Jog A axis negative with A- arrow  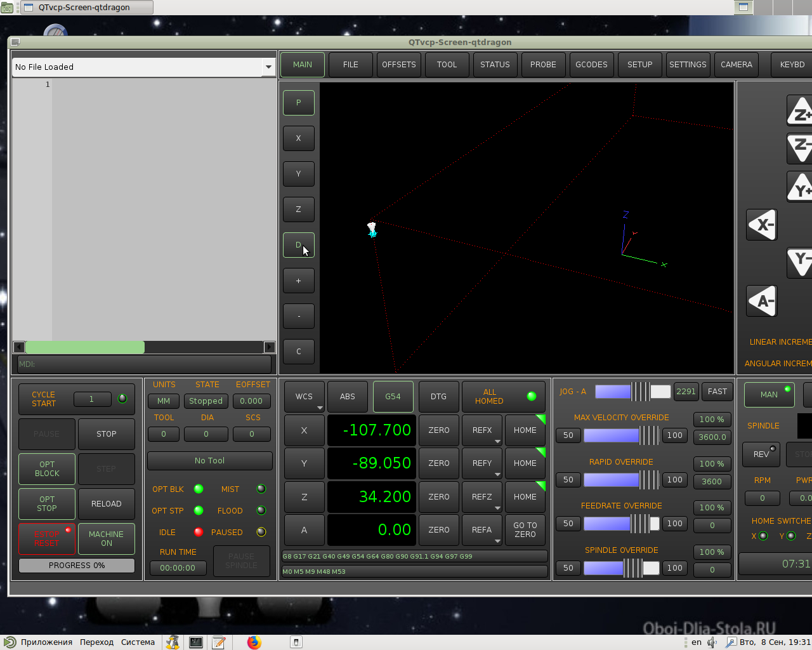762,301
